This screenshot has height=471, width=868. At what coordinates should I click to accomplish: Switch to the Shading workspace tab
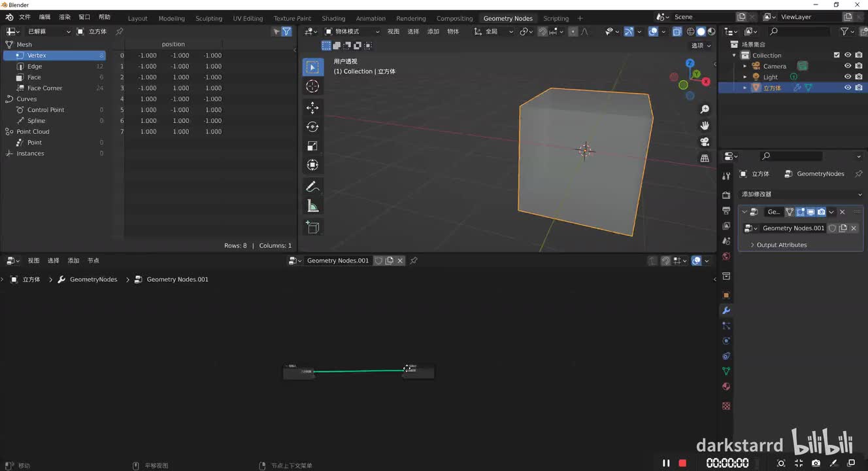(x=333, y=18)
